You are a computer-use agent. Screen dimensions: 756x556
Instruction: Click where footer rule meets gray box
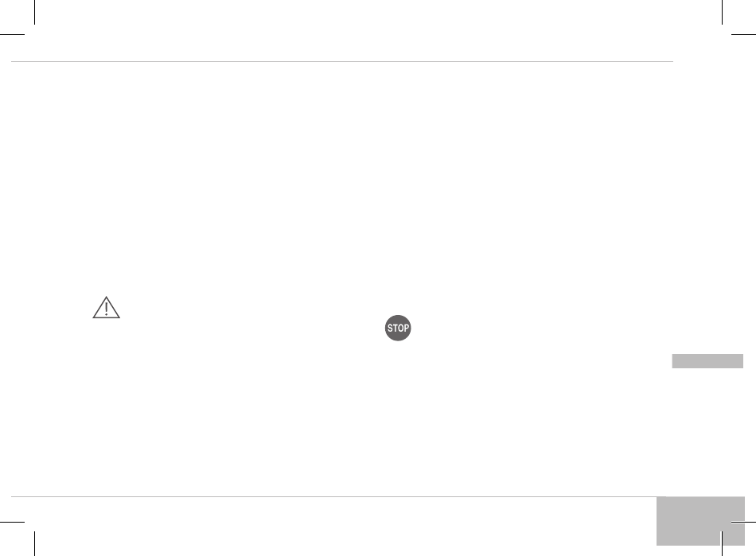coord(658,496)
